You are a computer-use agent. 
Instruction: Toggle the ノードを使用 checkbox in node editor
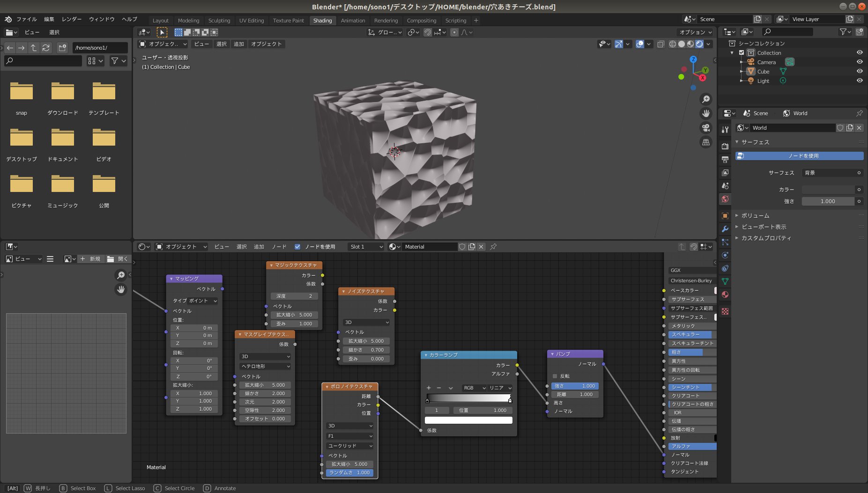297,247
